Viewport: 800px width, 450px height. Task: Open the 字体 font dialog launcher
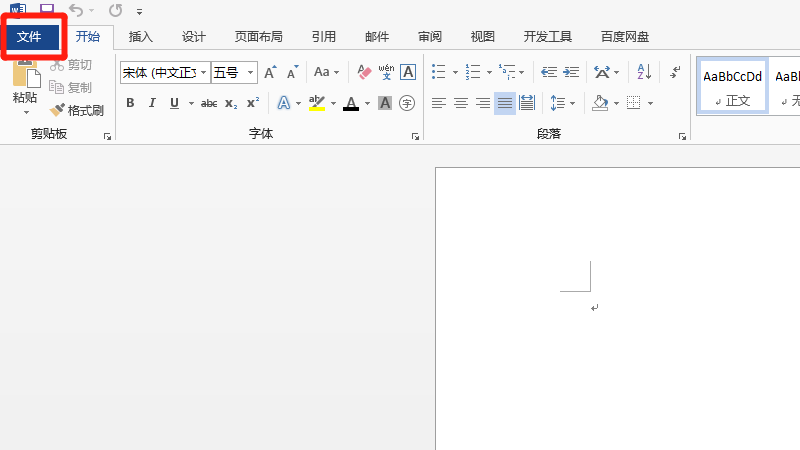415,135
